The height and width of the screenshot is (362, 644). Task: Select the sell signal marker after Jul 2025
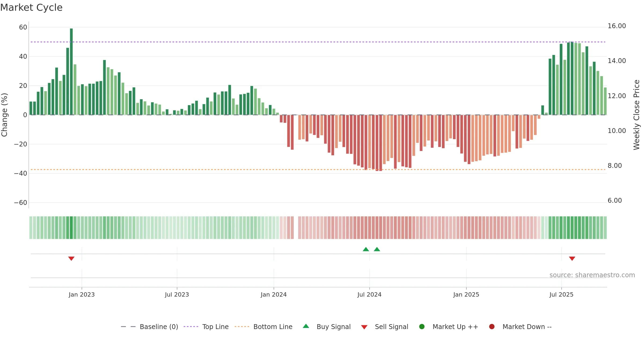[x=572, y=258]
